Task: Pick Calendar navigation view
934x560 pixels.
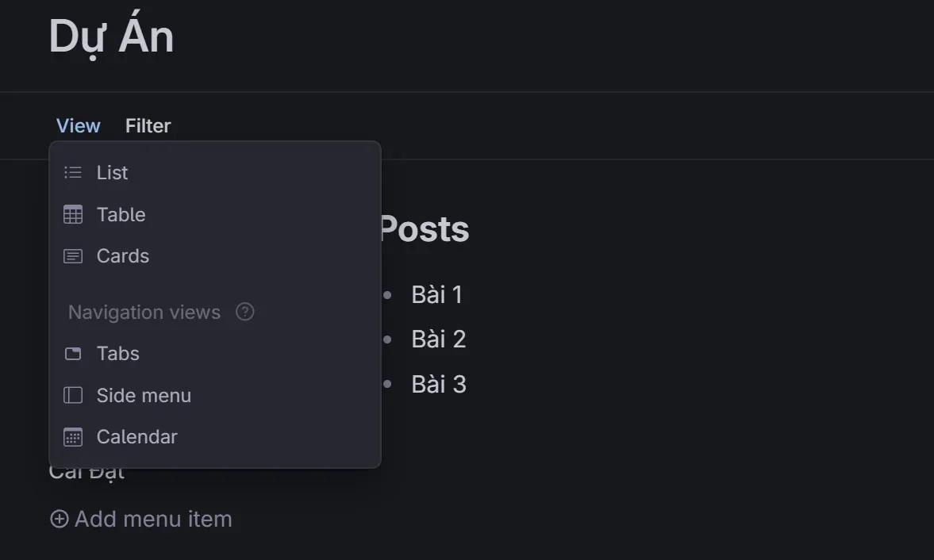Action: tap(215, 437)
